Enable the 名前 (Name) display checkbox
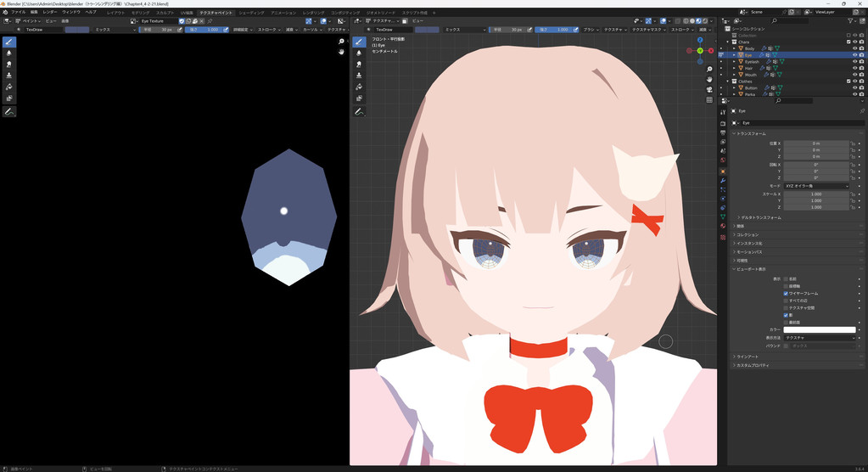Viewport: 868px width, 472px height. (786, 278)
